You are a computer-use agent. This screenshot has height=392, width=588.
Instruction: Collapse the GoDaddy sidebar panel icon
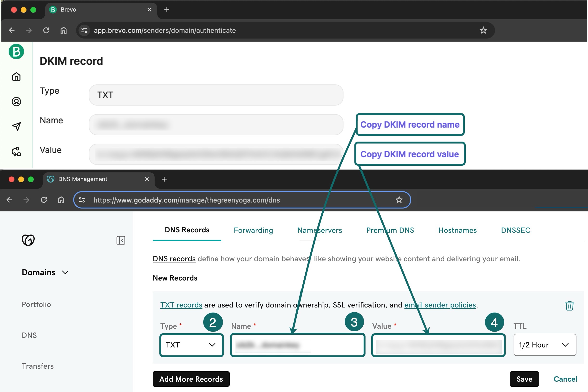click(x=121, y=240)
